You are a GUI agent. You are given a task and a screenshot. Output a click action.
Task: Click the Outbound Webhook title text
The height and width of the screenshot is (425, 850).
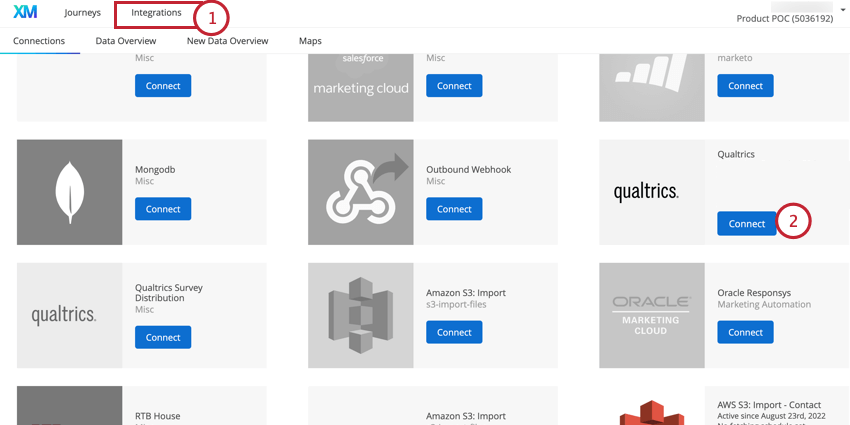pos(468,170)
